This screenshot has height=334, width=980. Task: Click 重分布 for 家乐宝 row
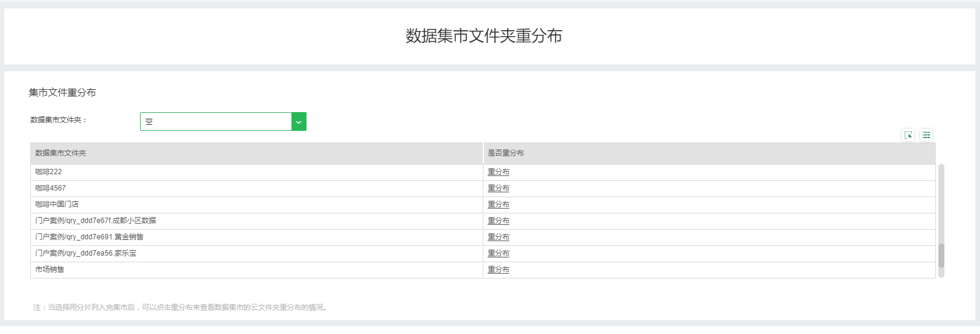(x=498, y=254)
